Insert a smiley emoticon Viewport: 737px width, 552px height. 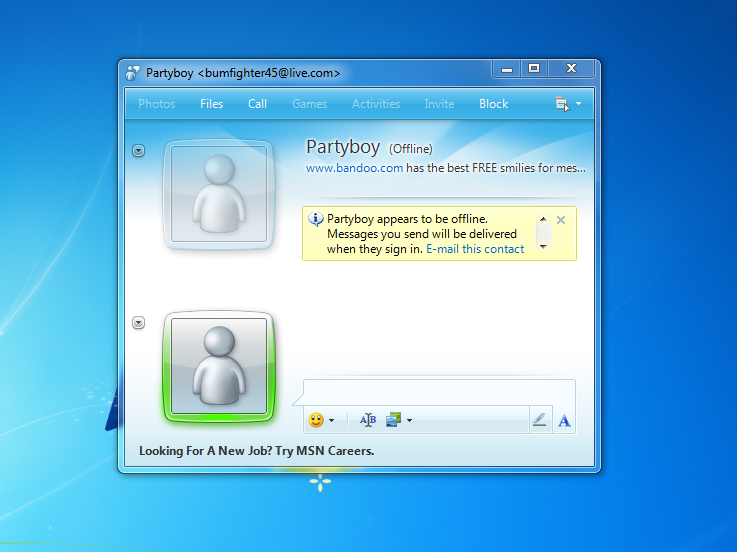[316, 420]
